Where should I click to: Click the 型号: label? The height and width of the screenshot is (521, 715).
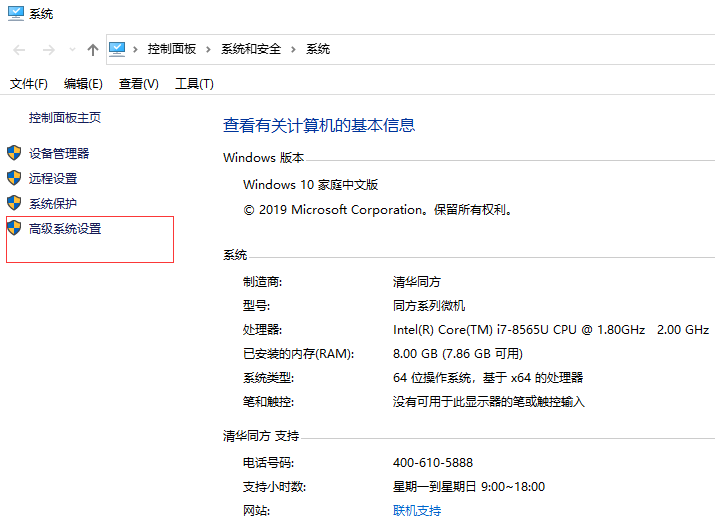pos(256,306)
